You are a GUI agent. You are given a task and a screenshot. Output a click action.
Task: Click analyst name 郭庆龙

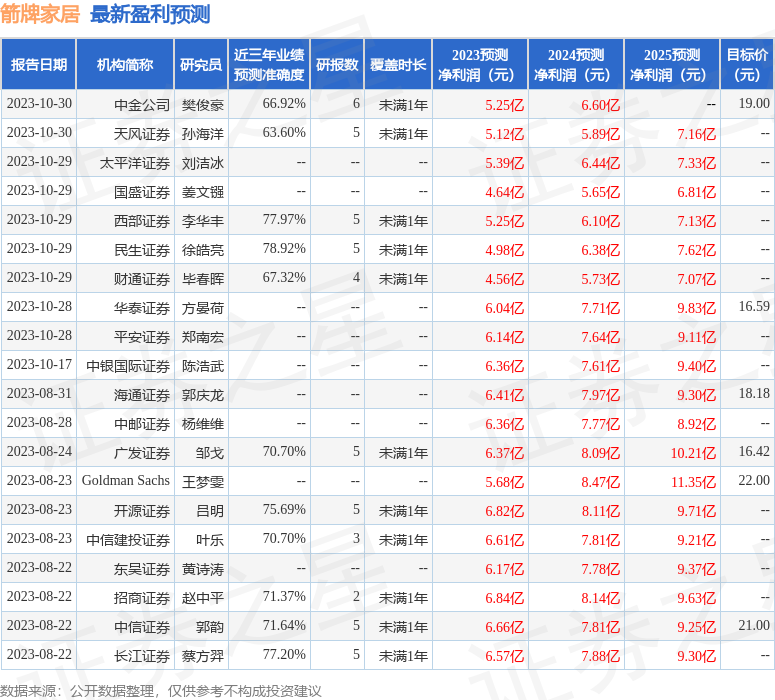[x=203, y=395]
